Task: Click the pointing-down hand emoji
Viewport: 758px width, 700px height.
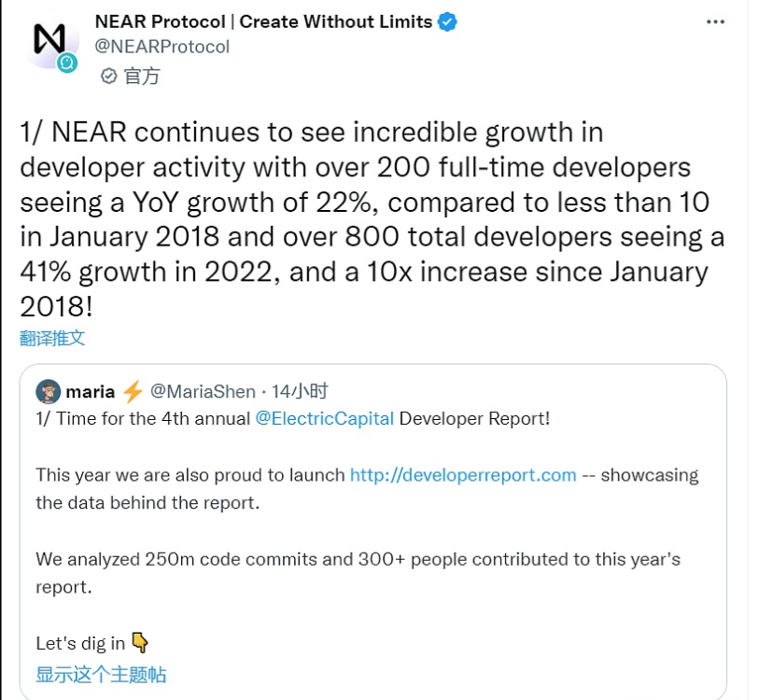Action: click(x=140, y=642)
